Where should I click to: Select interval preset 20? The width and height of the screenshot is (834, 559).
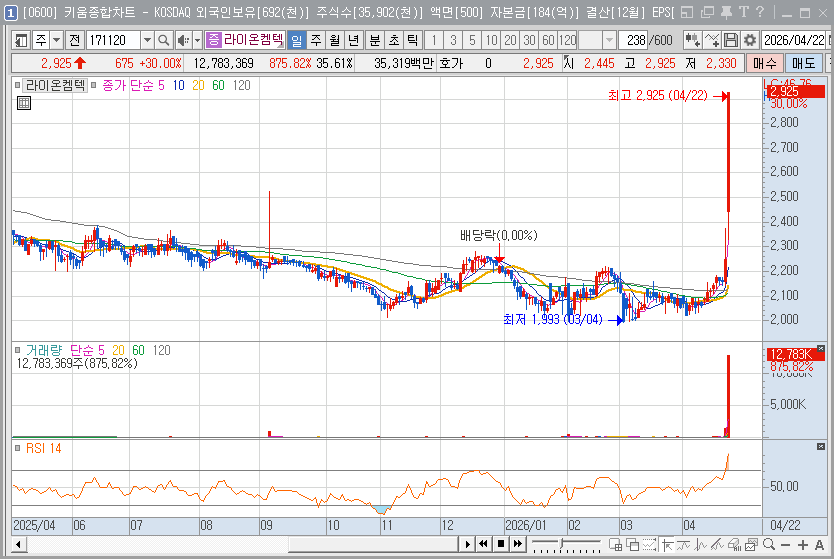511,40
